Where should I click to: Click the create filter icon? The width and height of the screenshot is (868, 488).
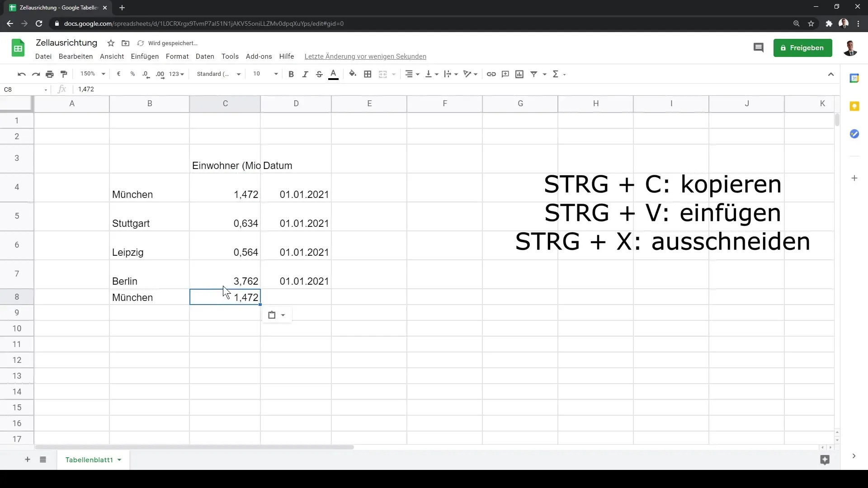tap(534, 74)
